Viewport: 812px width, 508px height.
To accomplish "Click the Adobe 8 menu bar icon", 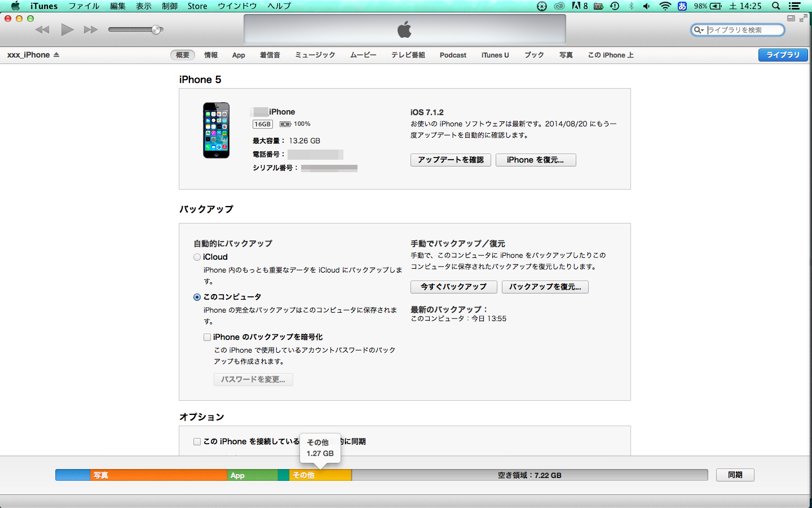I will pyautogui.click(x=580, y=6).
